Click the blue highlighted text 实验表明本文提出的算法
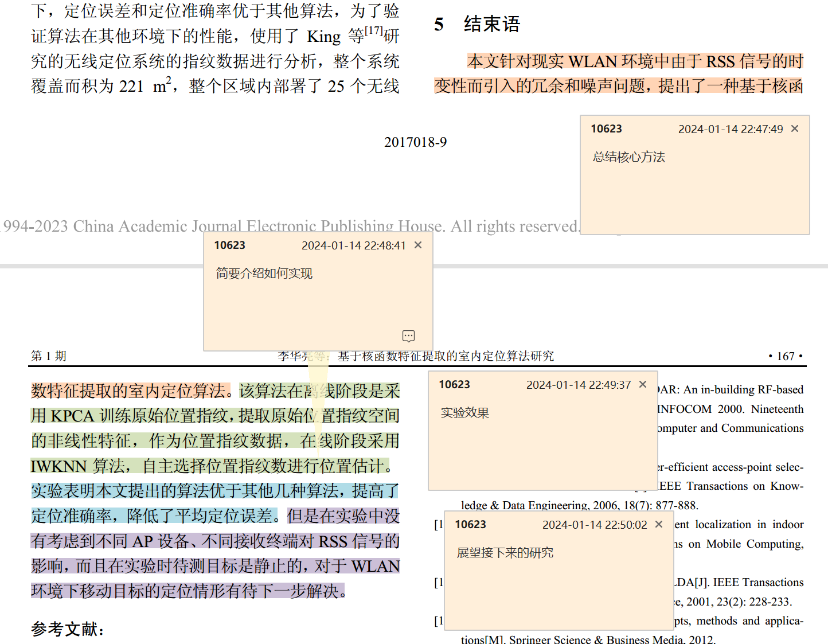This screenshot has width=828, height=644. point(185,491)
